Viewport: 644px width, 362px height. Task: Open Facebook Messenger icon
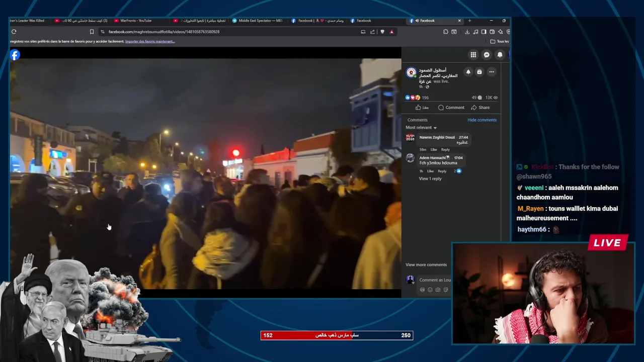tap(487, 55)
